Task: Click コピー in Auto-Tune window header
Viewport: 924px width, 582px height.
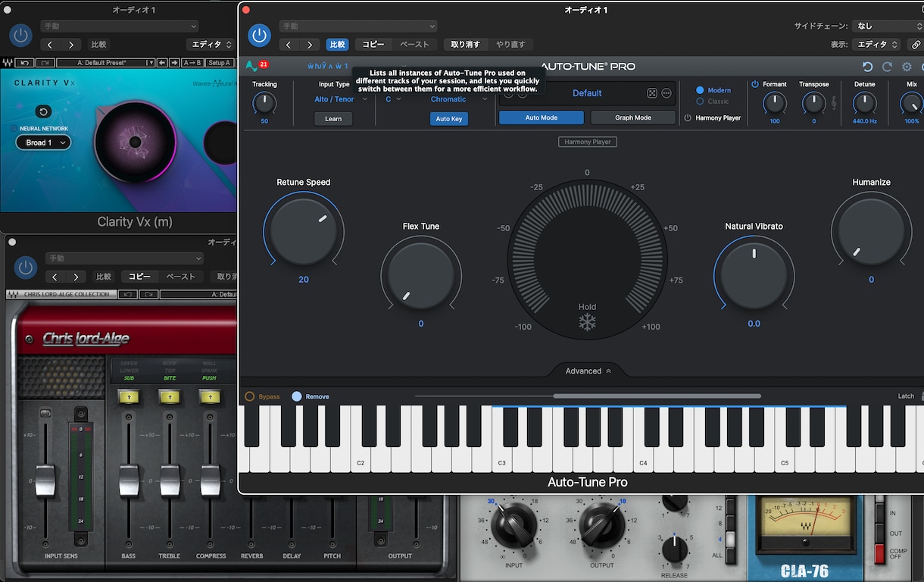Action: [x=373, y=45]
